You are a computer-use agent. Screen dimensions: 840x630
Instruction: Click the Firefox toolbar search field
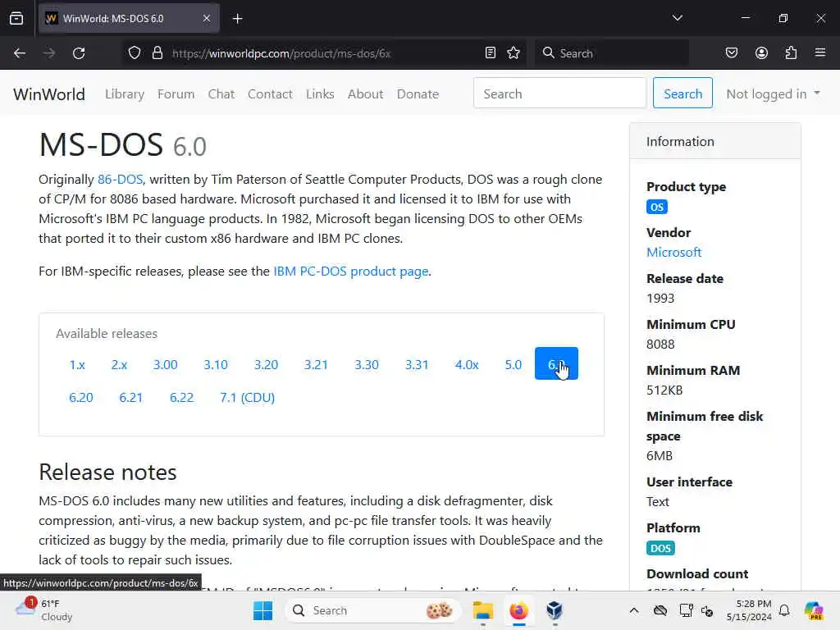(612, 53)
